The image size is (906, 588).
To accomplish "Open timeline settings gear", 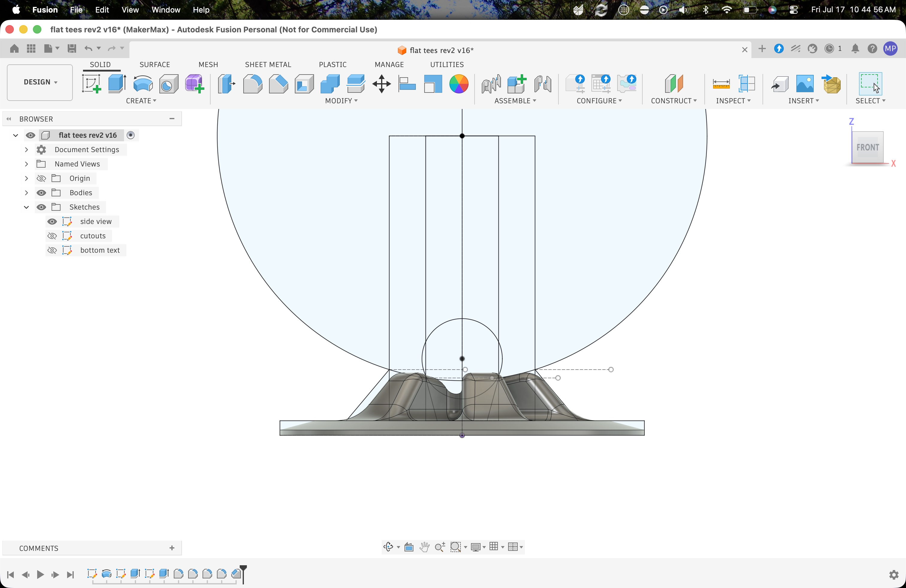I will click(894, 574).
